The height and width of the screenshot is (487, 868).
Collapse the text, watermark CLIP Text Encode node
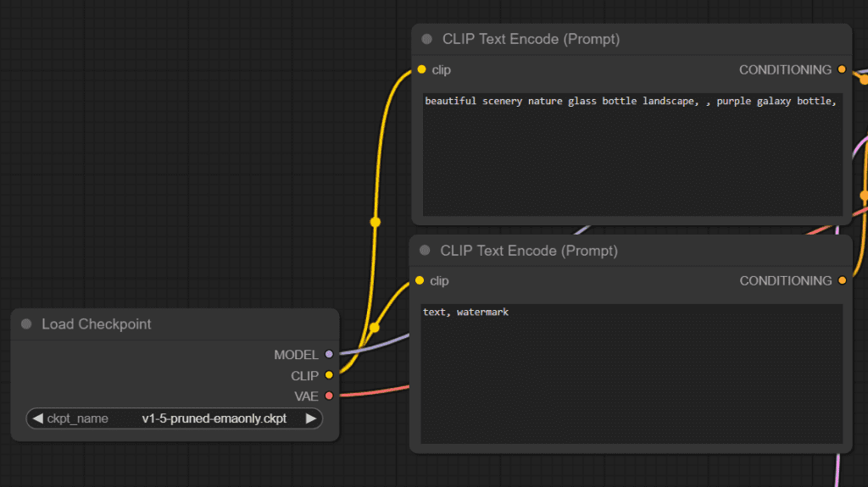click(x=425, y=251)
